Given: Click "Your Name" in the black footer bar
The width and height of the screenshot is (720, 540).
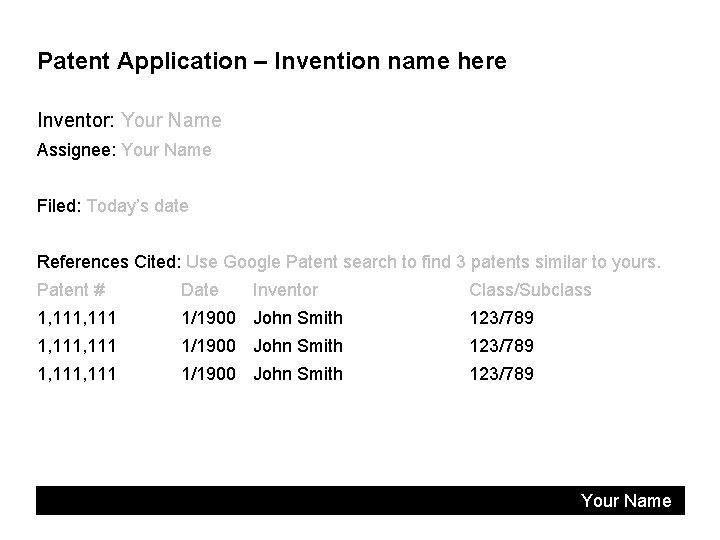Looking at the screenshot, I should (626, 501).
